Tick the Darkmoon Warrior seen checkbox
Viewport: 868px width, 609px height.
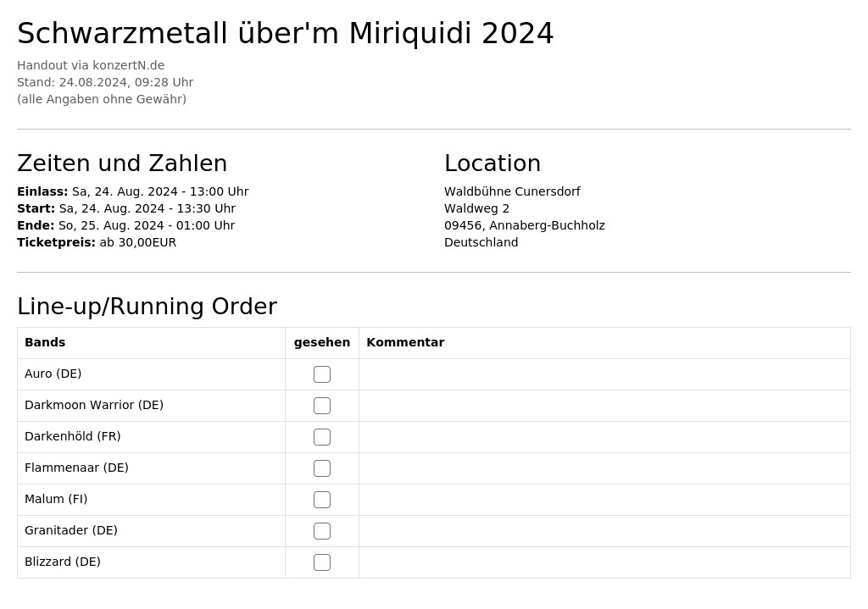coord(321,406)
